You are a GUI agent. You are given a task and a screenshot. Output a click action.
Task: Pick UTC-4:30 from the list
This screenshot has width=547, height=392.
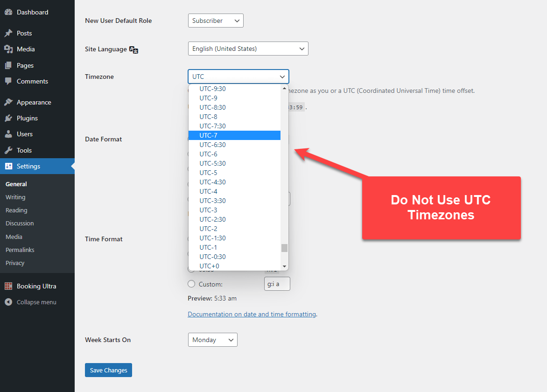(x=234, y=182)
